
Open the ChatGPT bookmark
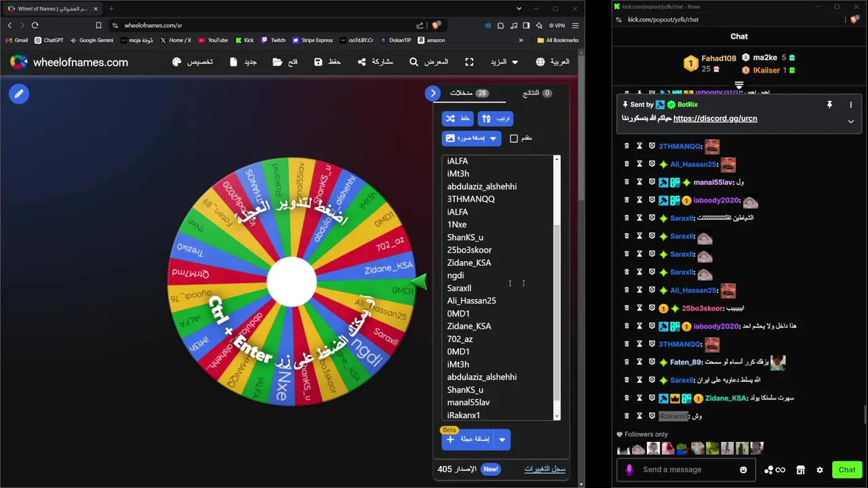tap(49, 40)
